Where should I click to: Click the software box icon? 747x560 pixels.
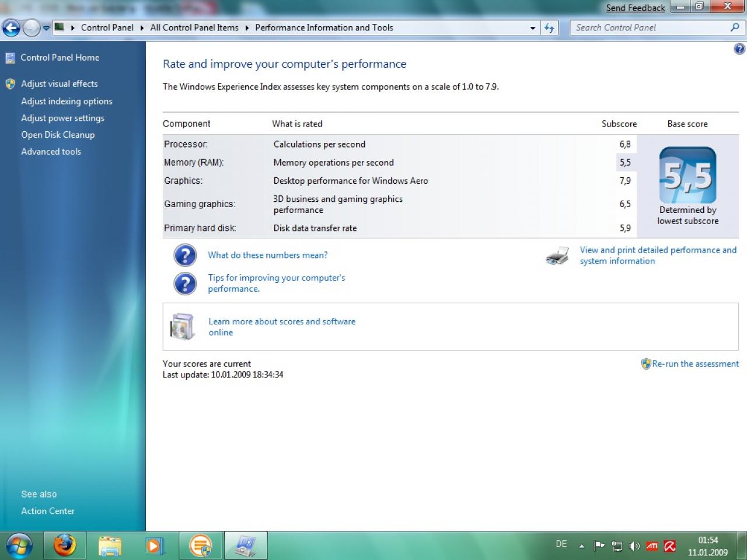pyautogui.click(x=181, y=327)
